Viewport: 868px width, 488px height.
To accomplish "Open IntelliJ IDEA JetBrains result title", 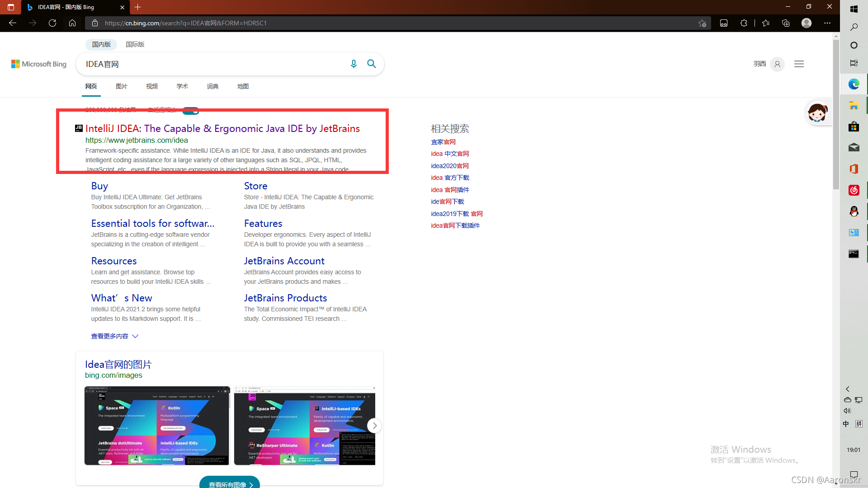I will coord(222,129).
